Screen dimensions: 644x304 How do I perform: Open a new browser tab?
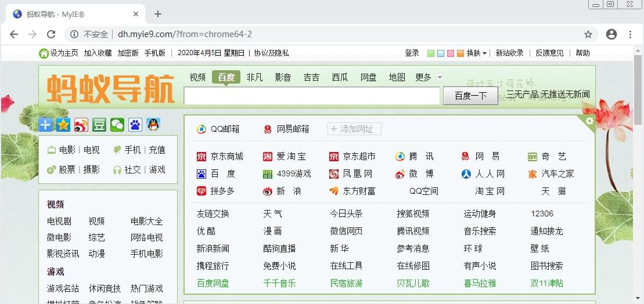click(x=158, y=15)
